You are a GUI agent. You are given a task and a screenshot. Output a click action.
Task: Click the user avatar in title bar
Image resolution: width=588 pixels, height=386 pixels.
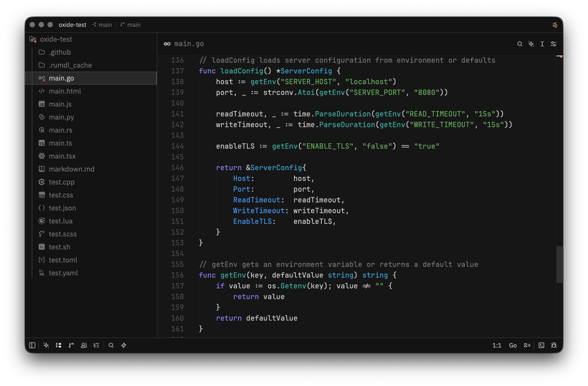(x=555, y=25)
